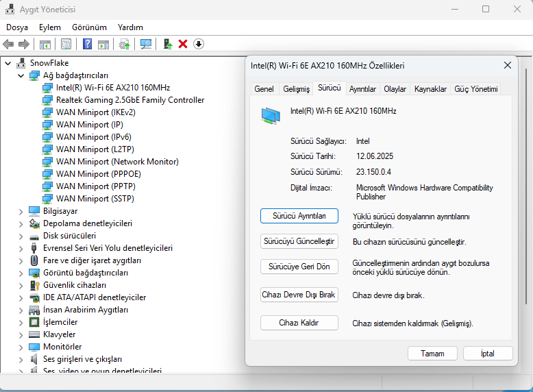This screenshot has height=392, width=533.
Task: Expand Görüntü bağdaştırıcıları category
Action: click(21, 273)
